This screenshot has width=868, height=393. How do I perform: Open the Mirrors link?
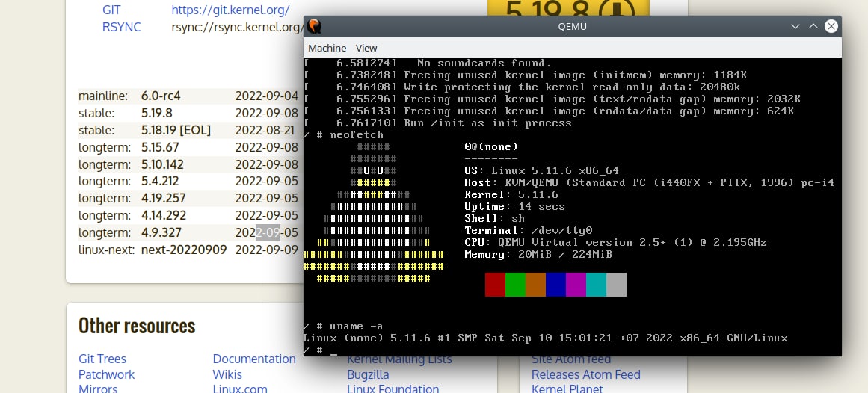(98, 389)
